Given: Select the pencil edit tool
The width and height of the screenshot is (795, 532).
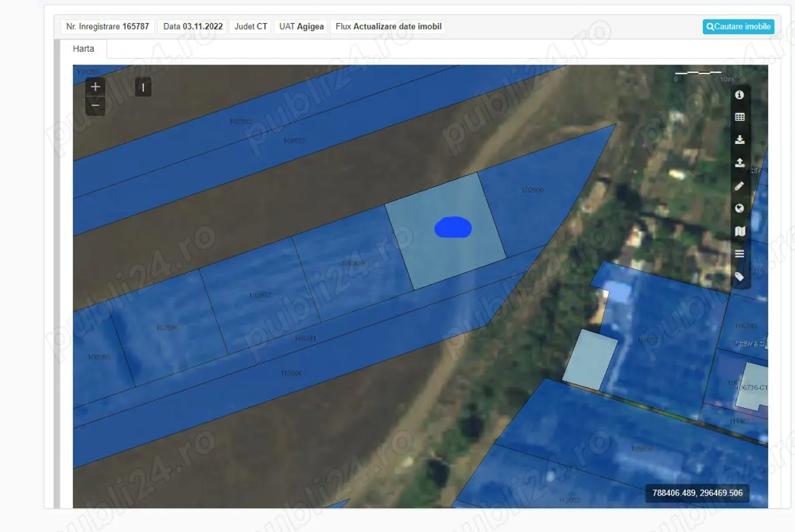Looking at the screenshot, I should click(739, 186).
